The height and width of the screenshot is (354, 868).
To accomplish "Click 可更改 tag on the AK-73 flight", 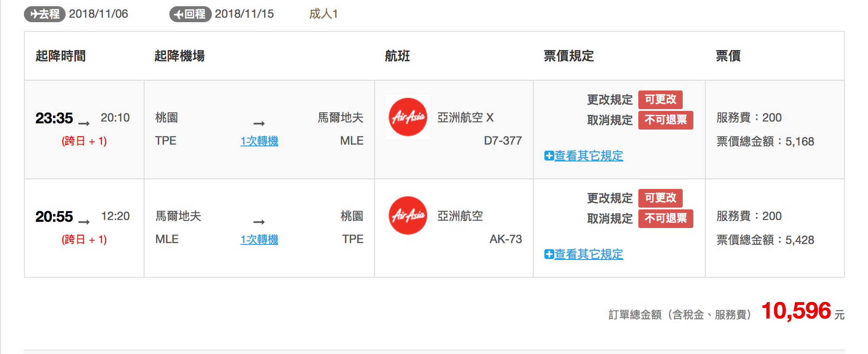I will click(660, 198).
